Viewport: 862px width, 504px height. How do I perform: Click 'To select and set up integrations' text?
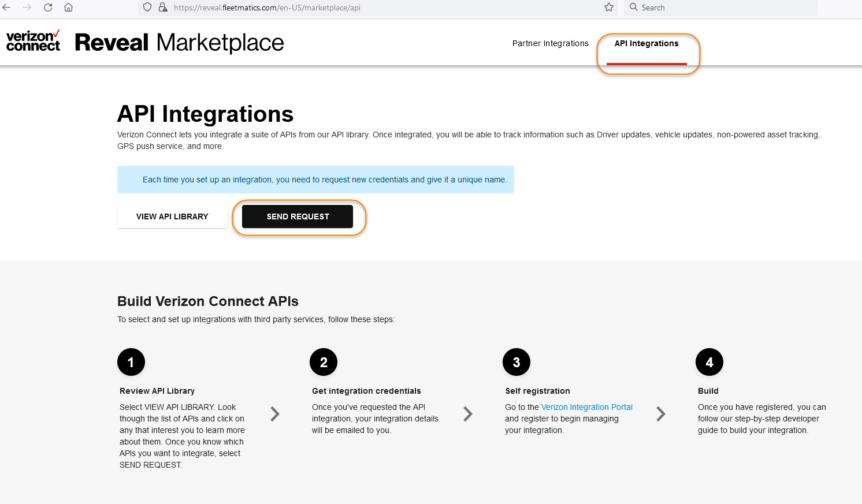click(x=256, y=319)
